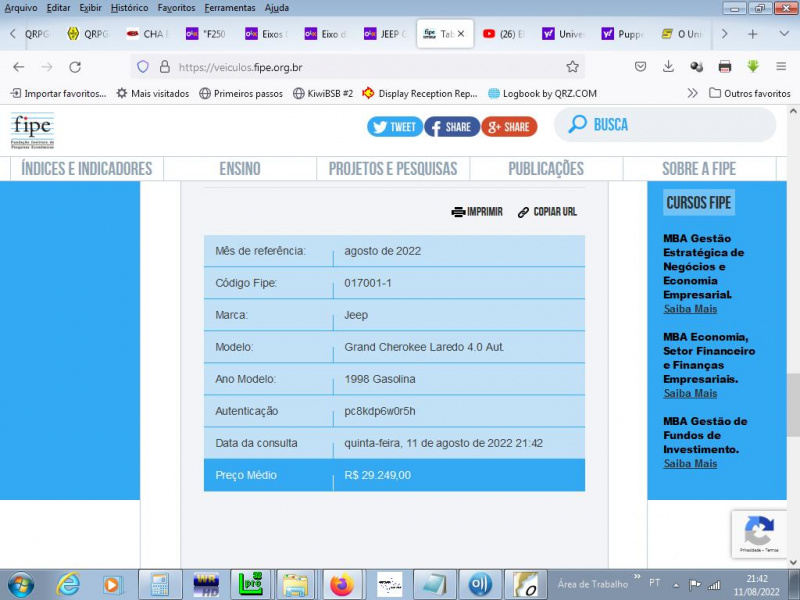The height and width of the screenshot is (600, 800).
Task: Open ENSINO menu
Action: pyautogui.click(x=240, y=169)
